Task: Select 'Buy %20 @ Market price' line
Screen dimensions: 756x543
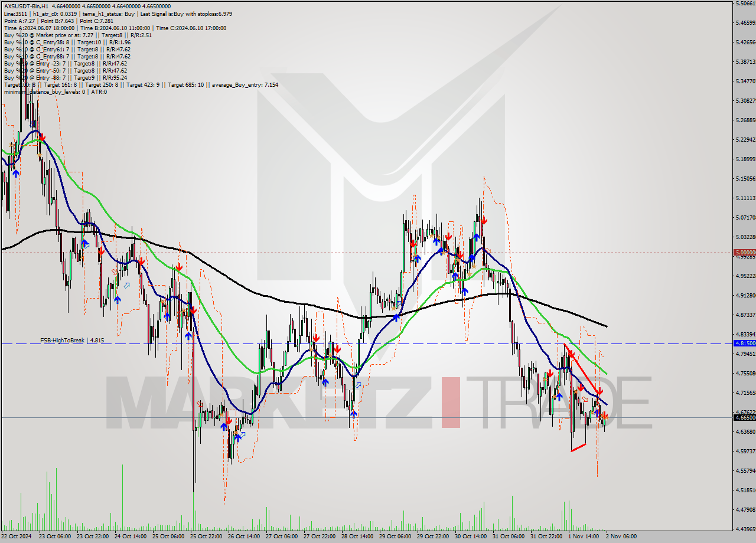Action: coord(78,35)
